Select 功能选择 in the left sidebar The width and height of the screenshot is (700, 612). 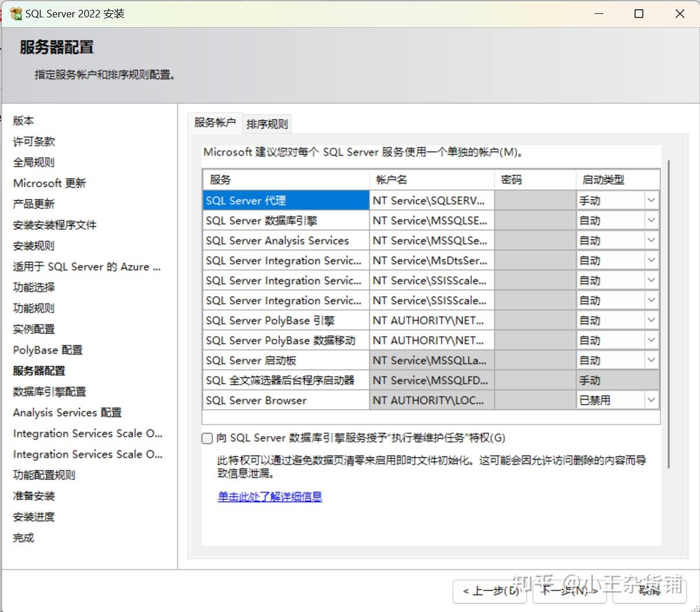point(33,287)
